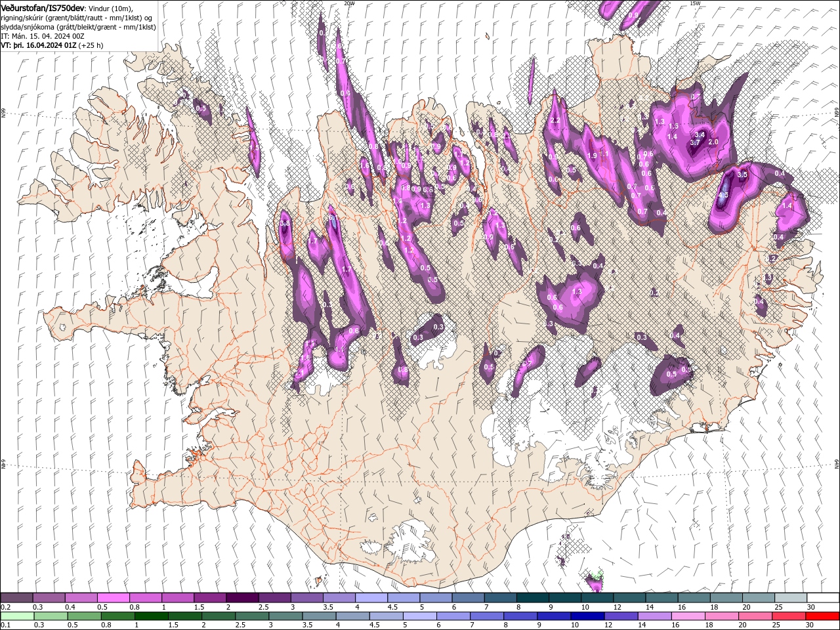Select the 25–30 red lower legend swatch
This screenshot has height=630, width=840.
[x=787, y=616]
